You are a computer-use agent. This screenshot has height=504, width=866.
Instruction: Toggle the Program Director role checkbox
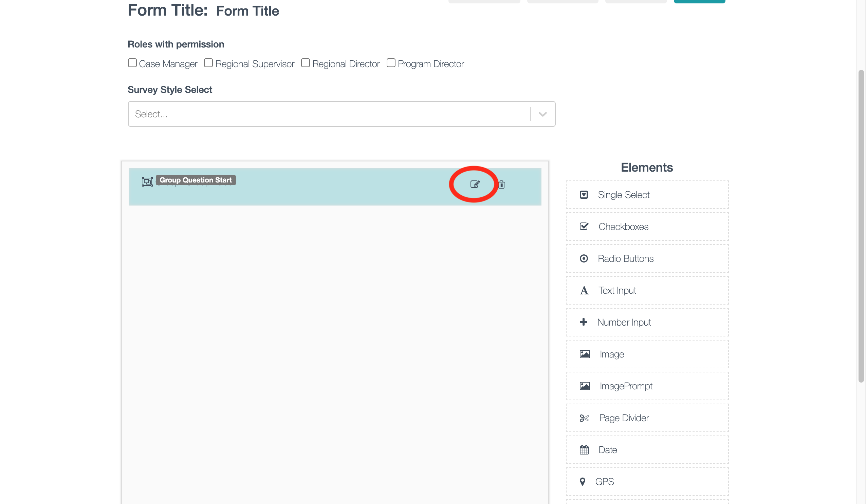pyautogui.click(x=391, y=63)
